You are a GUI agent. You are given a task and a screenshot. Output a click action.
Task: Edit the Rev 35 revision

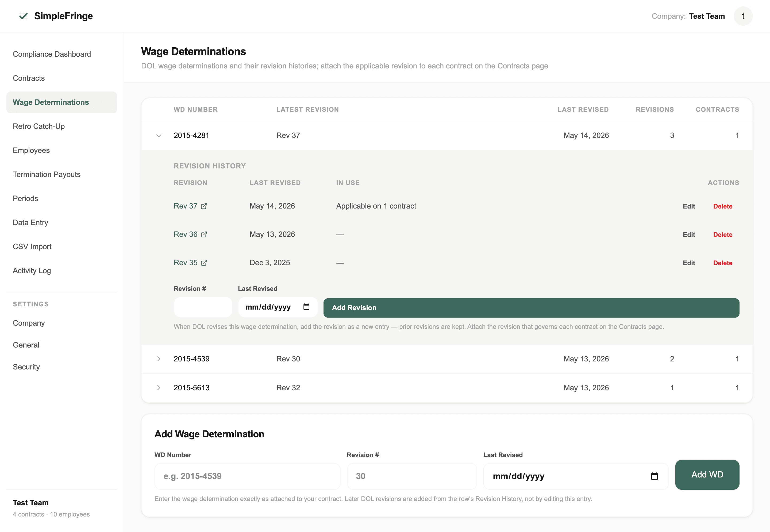point(689,263)
